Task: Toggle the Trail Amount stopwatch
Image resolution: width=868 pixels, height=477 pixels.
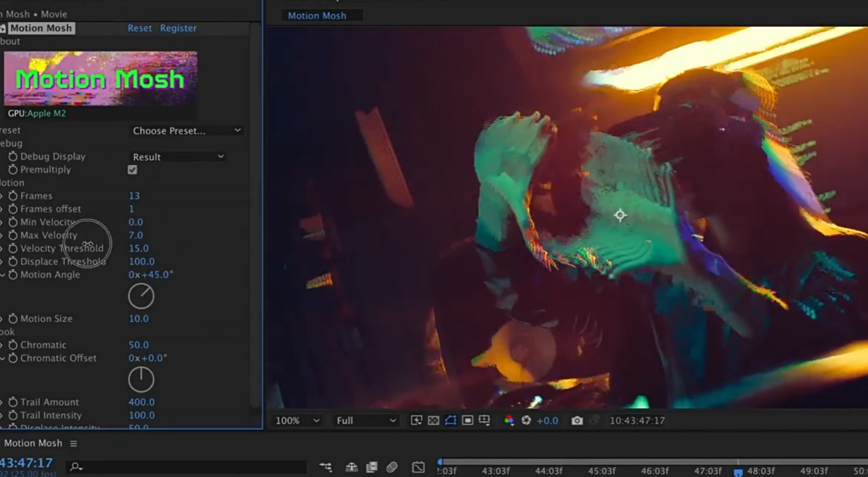Action: 13,402
